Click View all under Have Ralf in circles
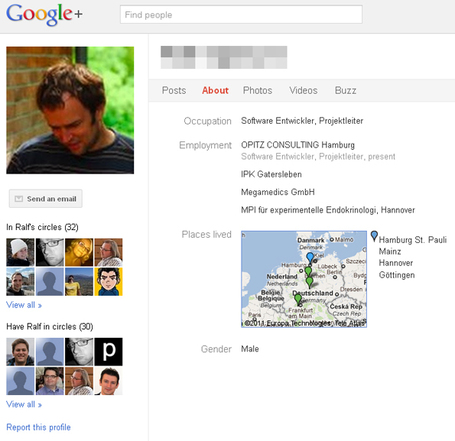Screen dimensions: 455x441 pyautogui.click(x=24, y=404)
